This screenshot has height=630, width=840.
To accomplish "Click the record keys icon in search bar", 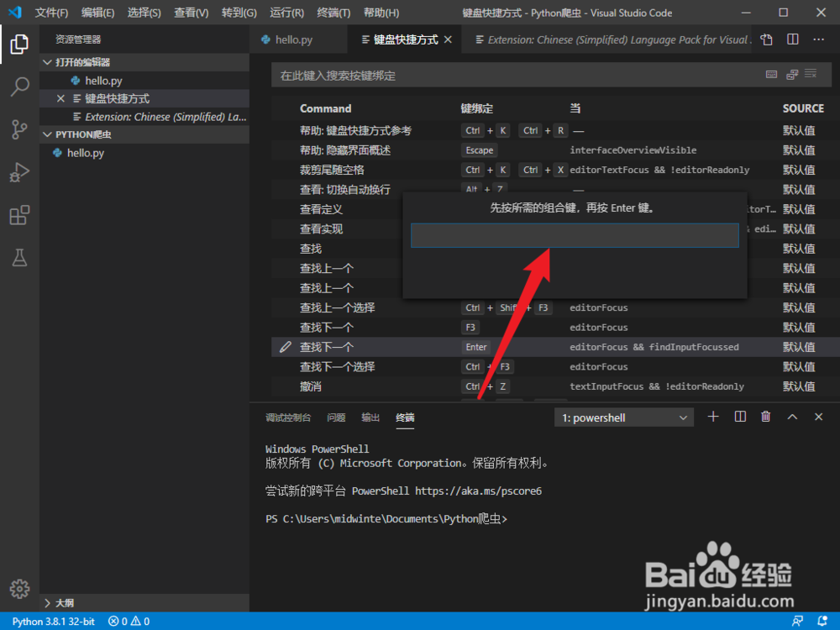I will tap(771, 75).
